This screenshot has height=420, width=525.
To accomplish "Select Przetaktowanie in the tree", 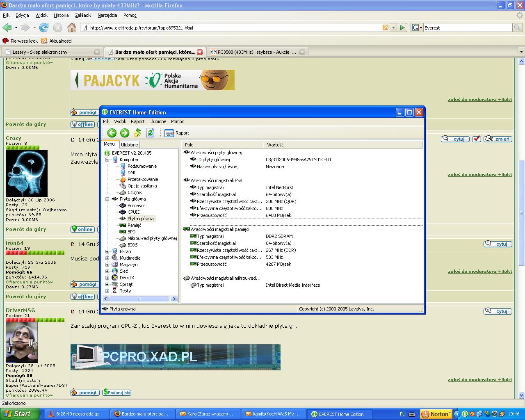I will tap(142, 179).
